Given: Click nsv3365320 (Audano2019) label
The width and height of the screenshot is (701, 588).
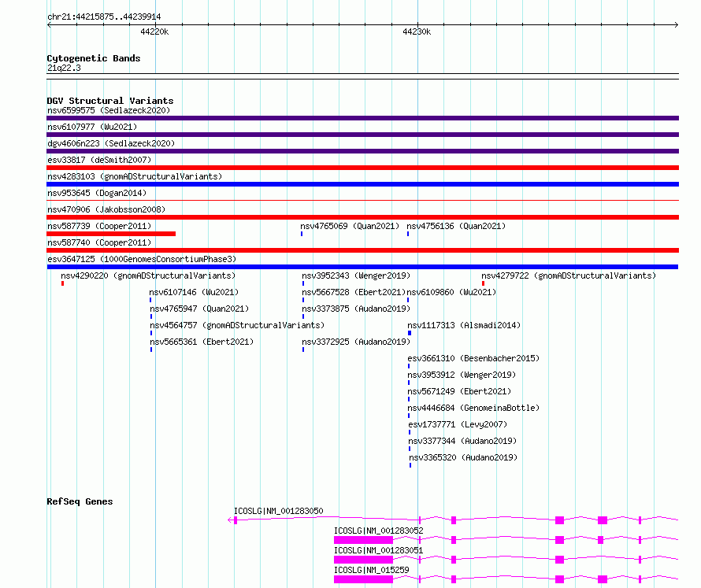Looking at the screenshot, I should tap(463, 457).
